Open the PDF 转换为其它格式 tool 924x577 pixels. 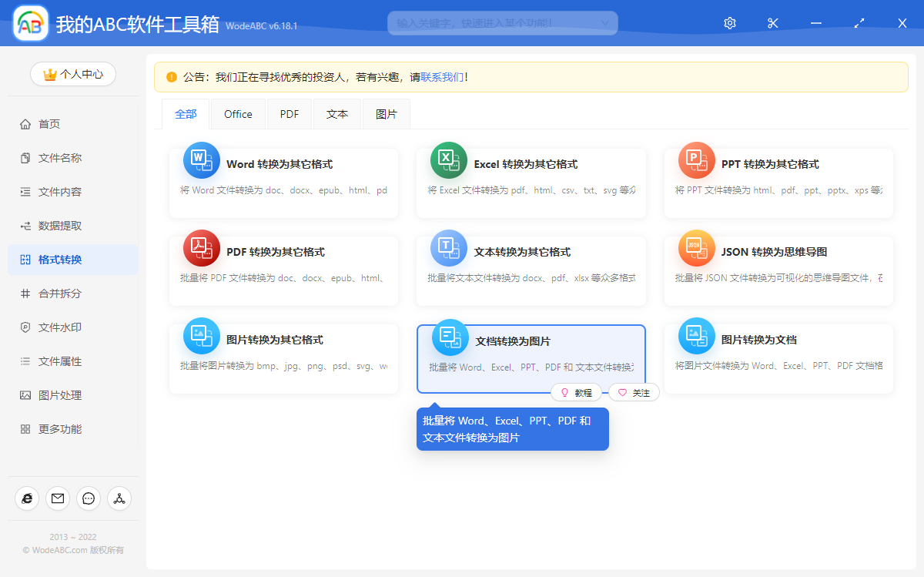283,268
